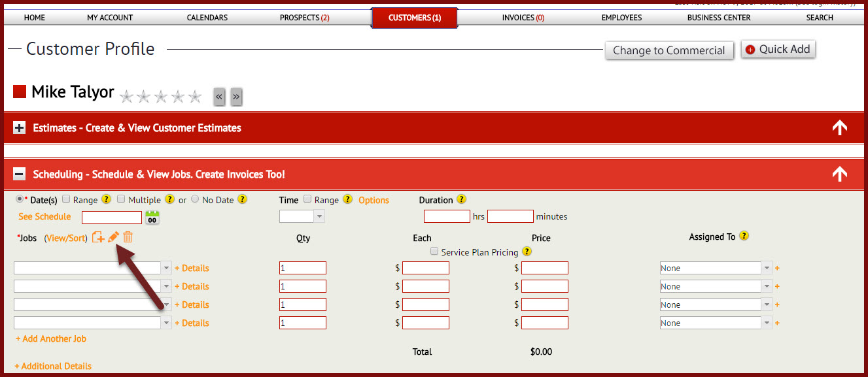This screenshot has height=377, width=868.
Task: Click the help icon next to Time Range
Action: tap(347, 200)
